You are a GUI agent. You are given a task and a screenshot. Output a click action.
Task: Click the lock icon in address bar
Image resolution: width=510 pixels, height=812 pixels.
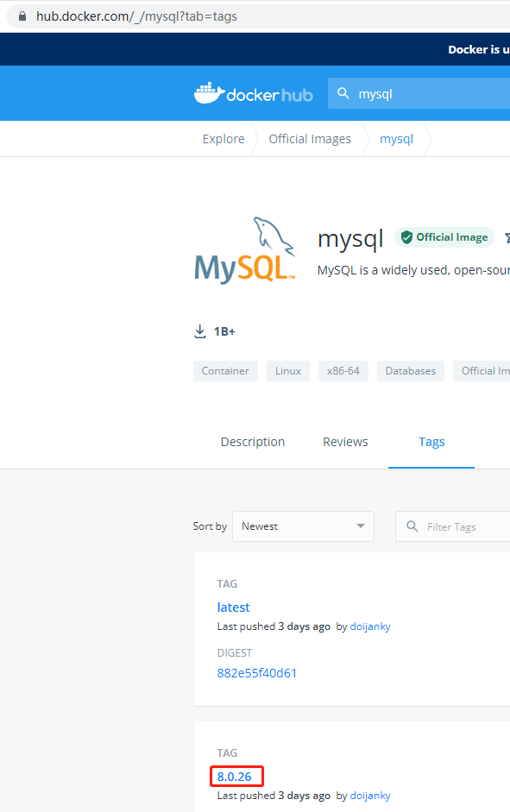click(22, 16)
